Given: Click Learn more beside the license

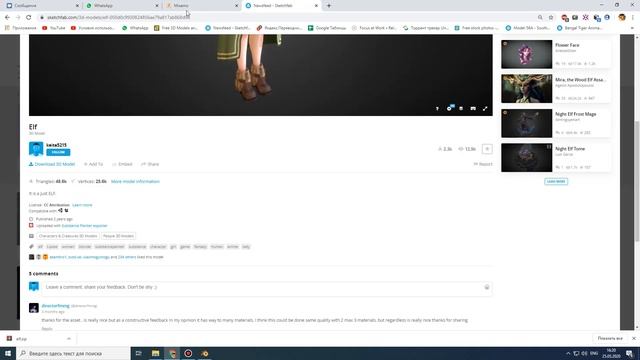Looking at the screenshot, I should [x=82, y=205].
